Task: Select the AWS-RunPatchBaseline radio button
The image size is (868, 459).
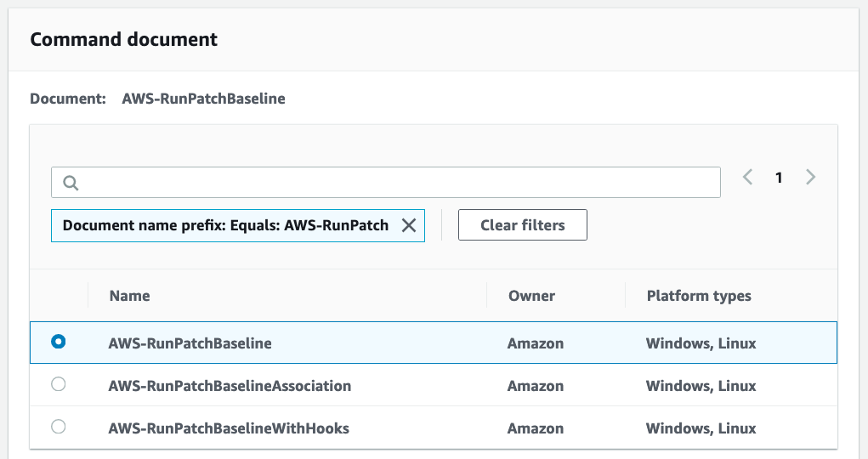Action: pos(58,342)
